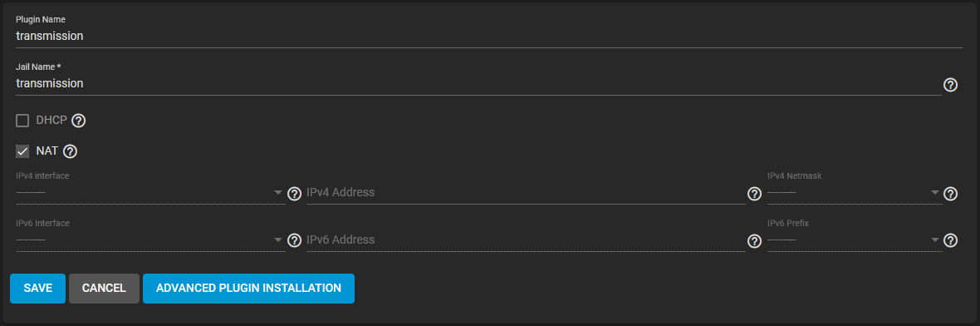Expand the IPv4 Netmask dropdown
The image size is (980, 326).
[854, 193]
